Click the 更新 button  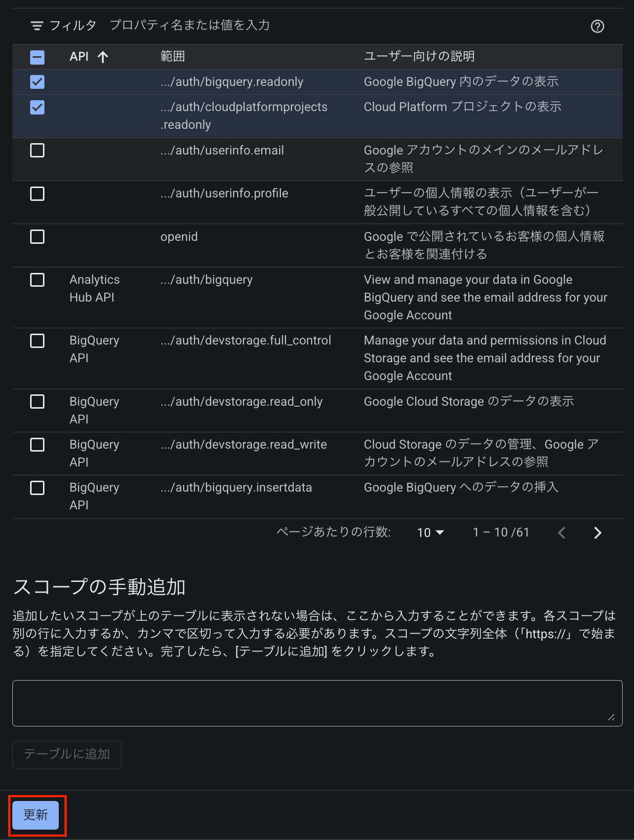pyautogui.click(x=36, y=815)
